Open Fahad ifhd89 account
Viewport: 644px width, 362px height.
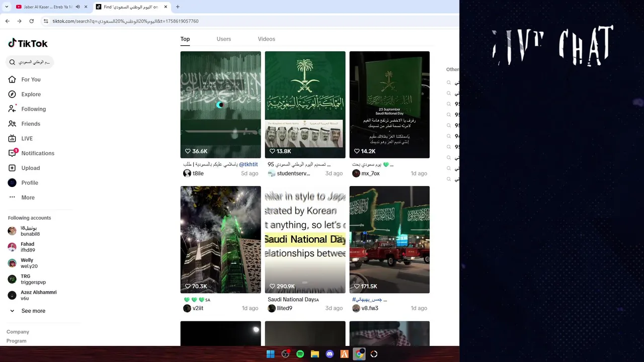pos(28,247)
